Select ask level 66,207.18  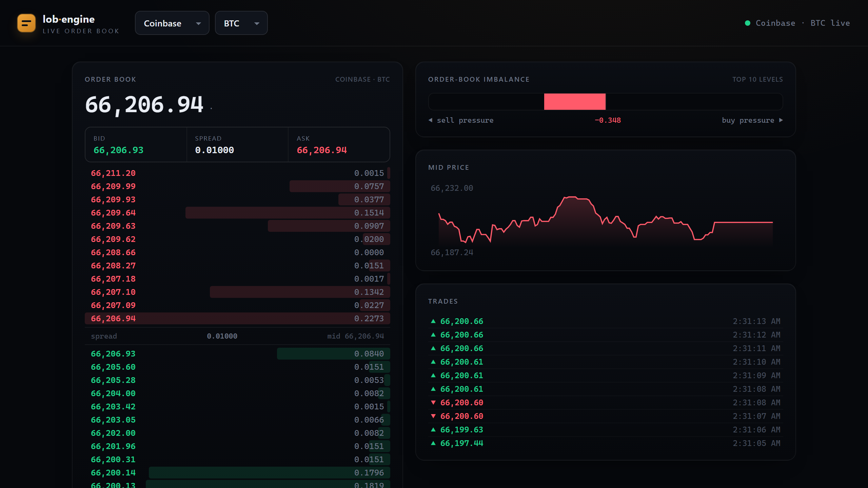[237, 279]
